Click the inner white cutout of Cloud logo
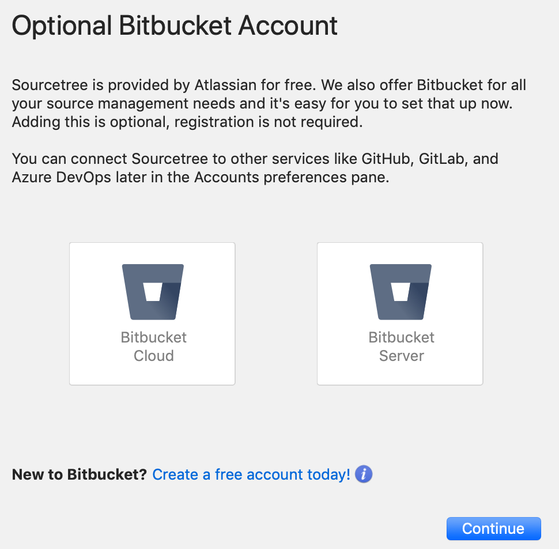This screenshot has height=549, width=559. click(x=153, y=292)
